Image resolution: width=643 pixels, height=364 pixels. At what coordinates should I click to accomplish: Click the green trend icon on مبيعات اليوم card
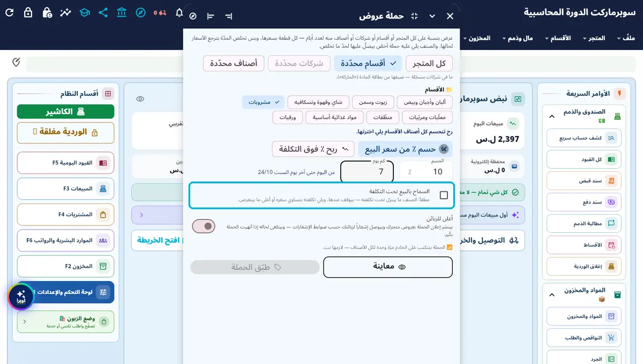click(x=513, y=123)
